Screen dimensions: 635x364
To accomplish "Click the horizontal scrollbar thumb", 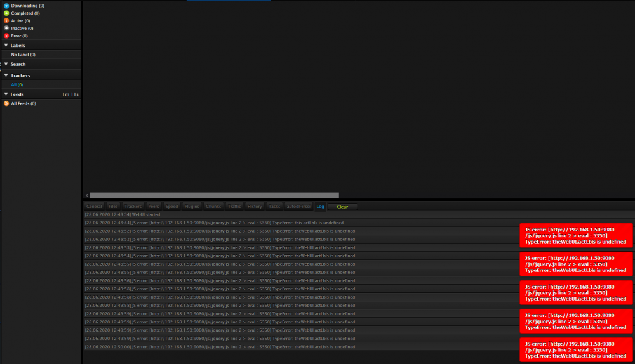I will pyautogui.click(x=214, y=195).
